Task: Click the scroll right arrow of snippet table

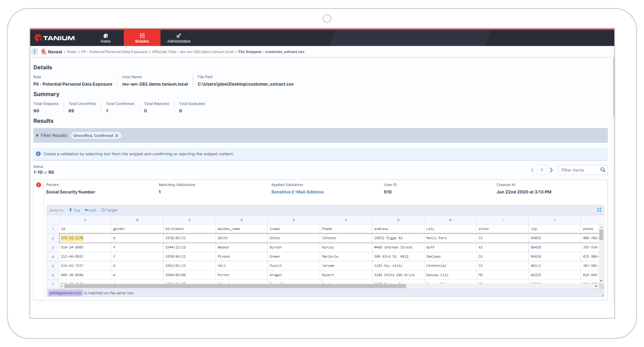Action: pyautogui.click(x=596, y=286)
